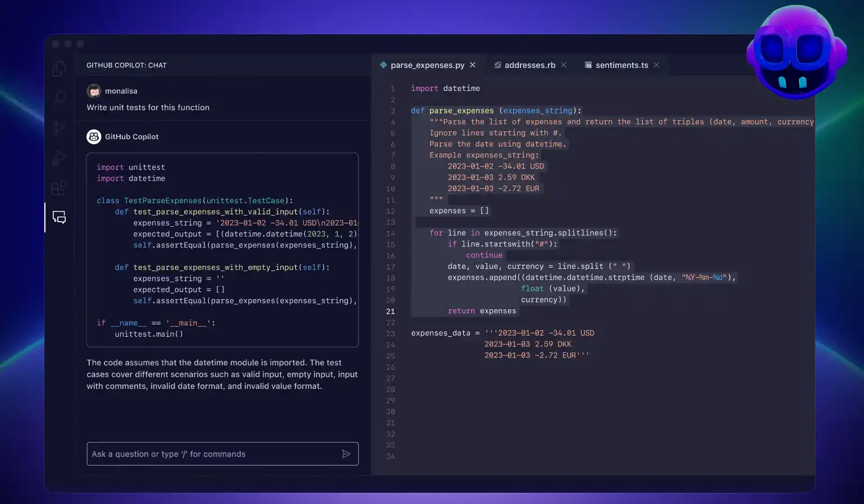Click the Ruby file icon on addresses.rb tab

[x=497, y=65]
